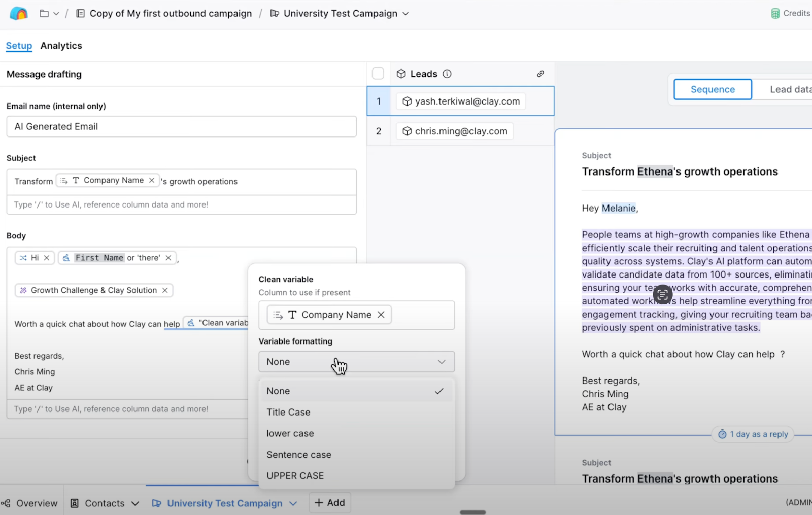This screenshot has height=515, width=812.
Task: Click the preview subject Transform Ethena's growth operations
Action: pyautogui.click(x=680, y=171)
